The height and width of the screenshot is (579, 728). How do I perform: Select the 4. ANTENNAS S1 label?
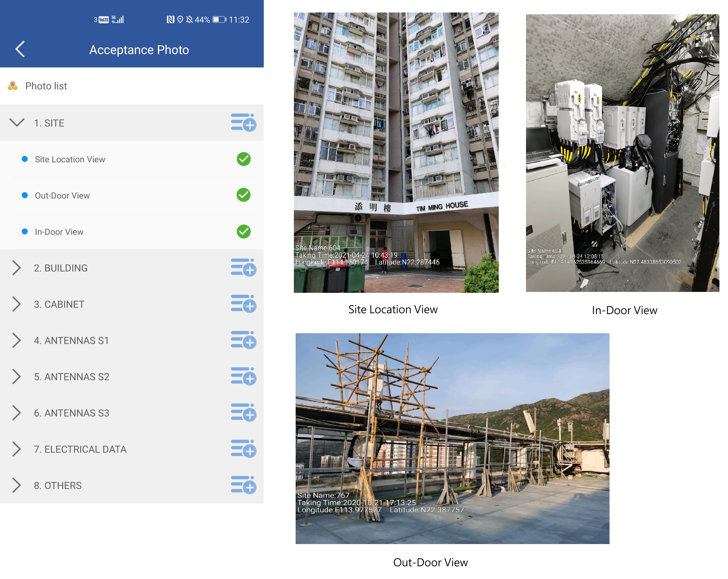pyautogui.click(x=71, y=340)
